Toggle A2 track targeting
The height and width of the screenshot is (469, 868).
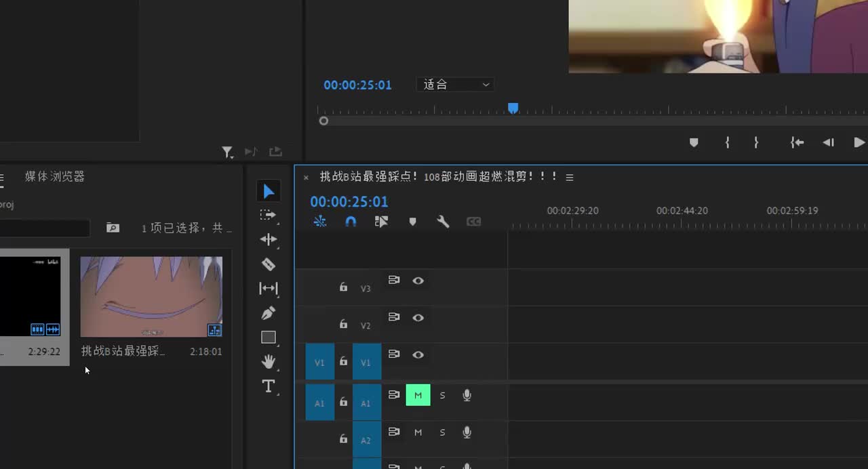coord(367,440)
